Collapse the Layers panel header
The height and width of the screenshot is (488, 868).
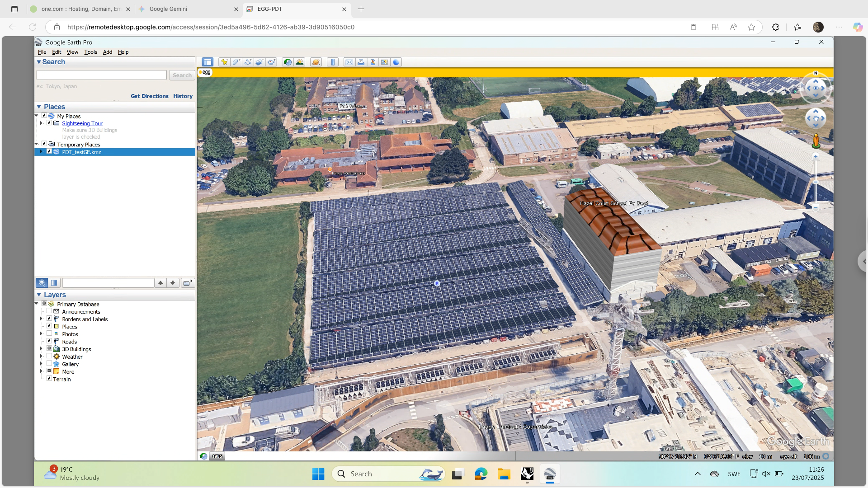[39, 295]
